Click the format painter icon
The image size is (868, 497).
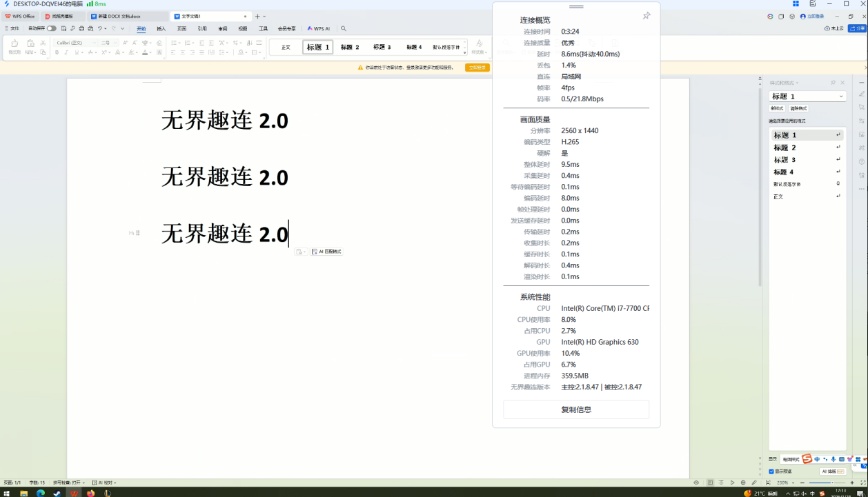pos(14,43)
